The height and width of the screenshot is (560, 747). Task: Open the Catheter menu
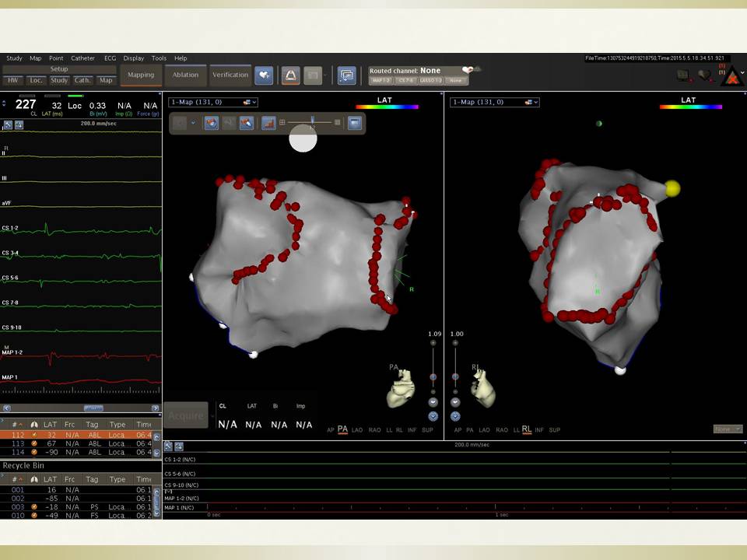pos(82,58)
